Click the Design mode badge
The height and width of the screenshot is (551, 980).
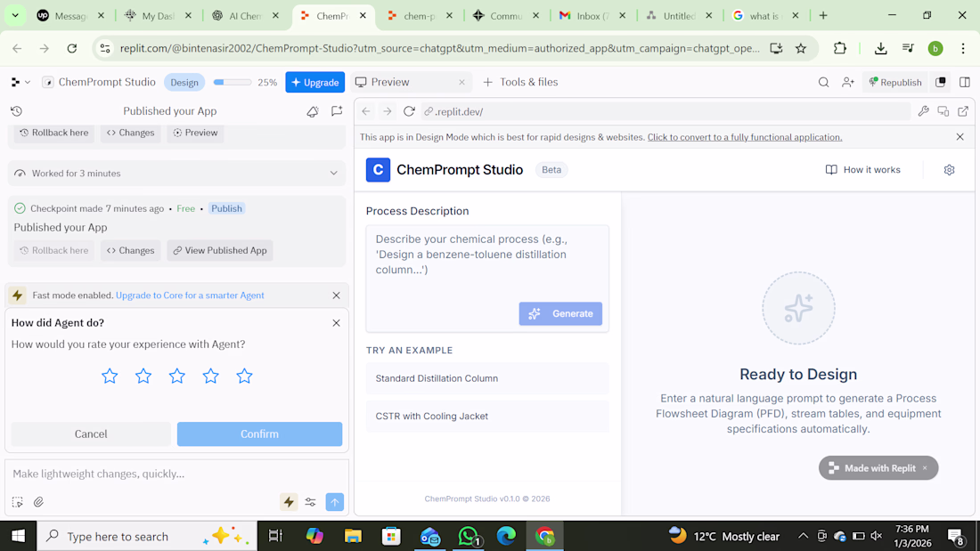tap(184, 83)
